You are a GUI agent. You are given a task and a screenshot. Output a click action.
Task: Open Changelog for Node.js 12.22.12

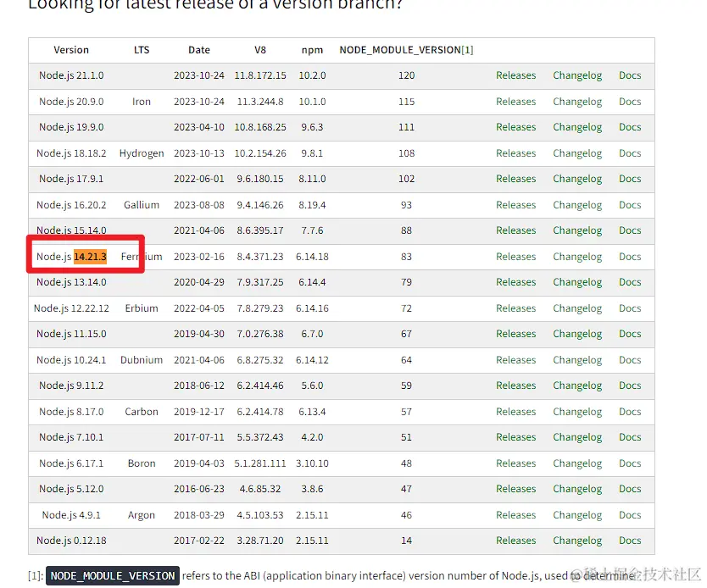[577, 308]
